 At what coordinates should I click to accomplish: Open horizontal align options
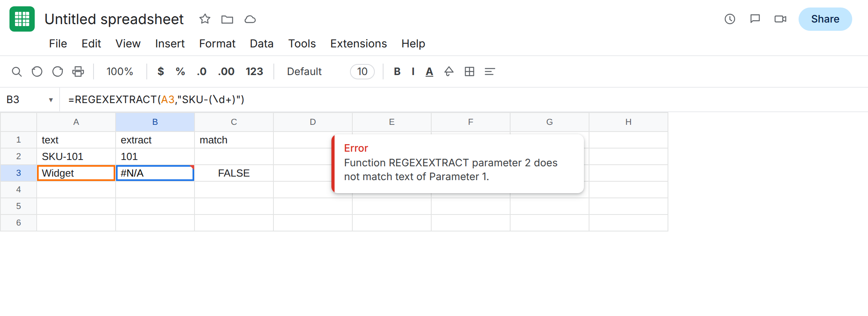coord(490,71)
